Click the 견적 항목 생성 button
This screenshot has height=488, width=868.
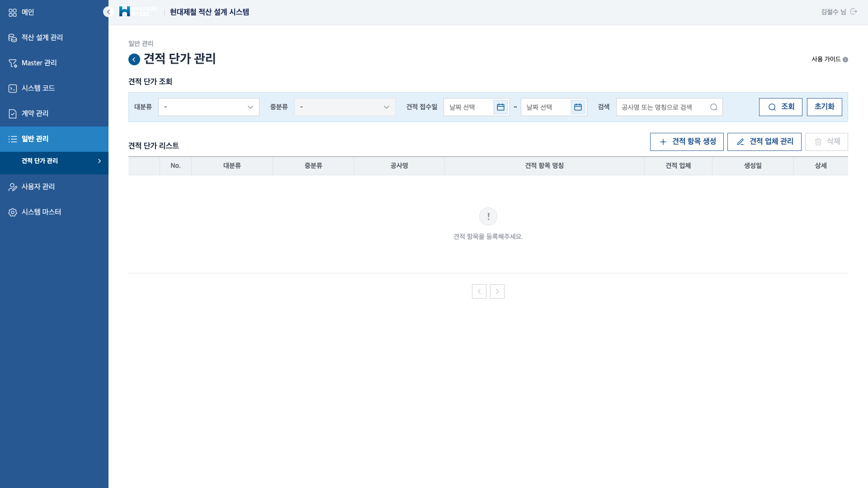click(687, 142)
